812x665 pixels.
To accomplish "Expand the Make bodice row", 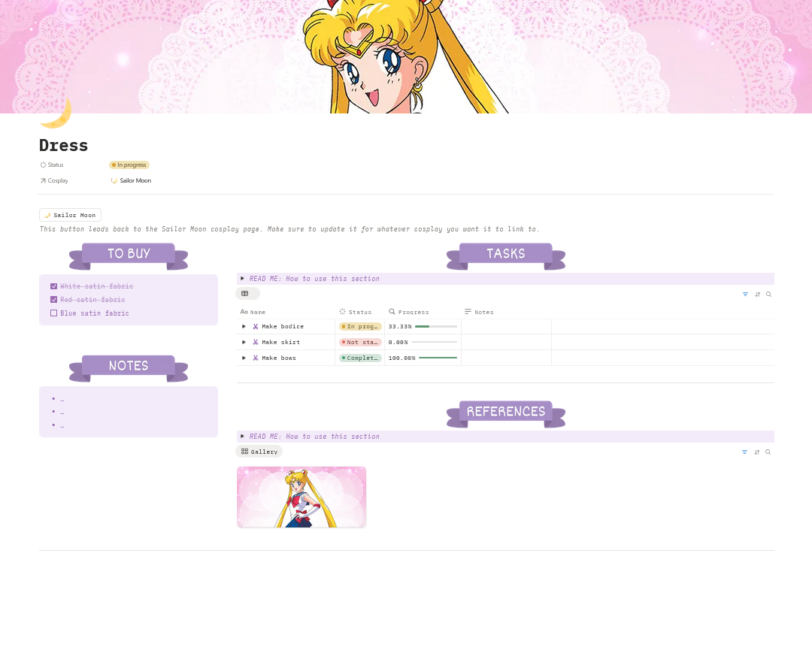I will coord(244,327).
